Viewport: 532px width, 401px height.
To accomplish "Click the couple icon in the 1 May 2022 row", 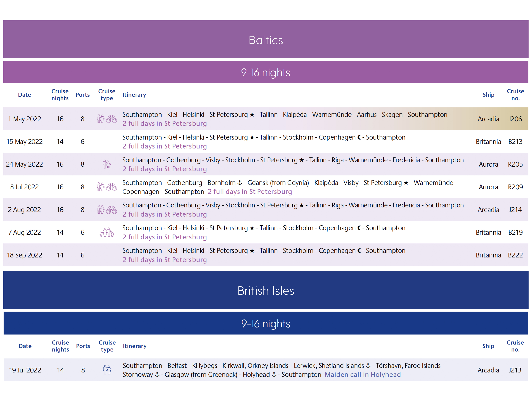I will click(101, 119).
